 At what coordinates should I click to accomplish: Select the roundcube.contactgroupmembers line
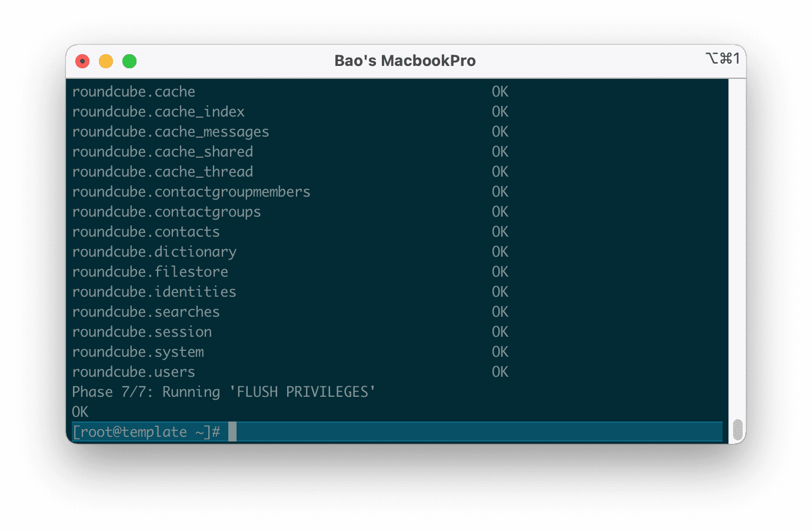[x=191, y=191]
